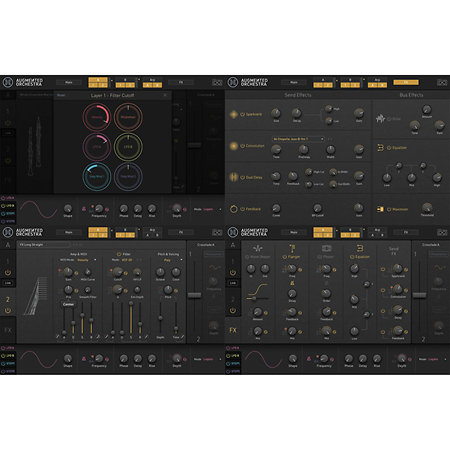This screenshot has height=450, width=450.
Task: Click the Sparkverb starburst icon in Send Effects
Action: 234,114
